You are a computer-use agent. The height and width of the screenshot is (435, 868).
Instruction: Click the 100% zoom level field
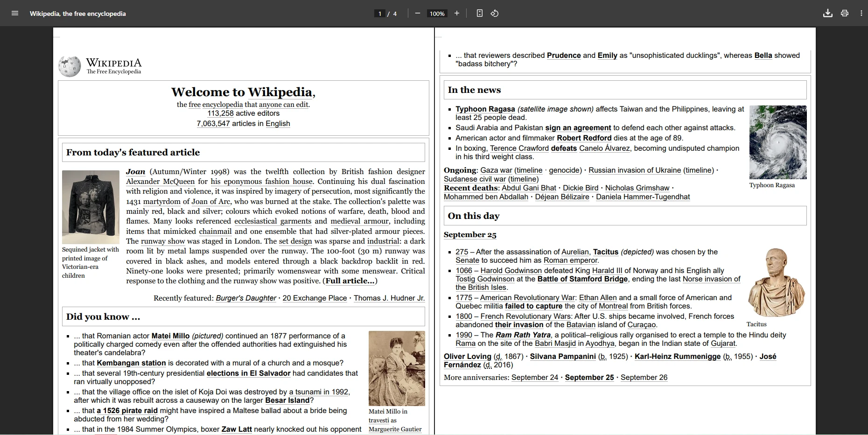coord(437,14)
